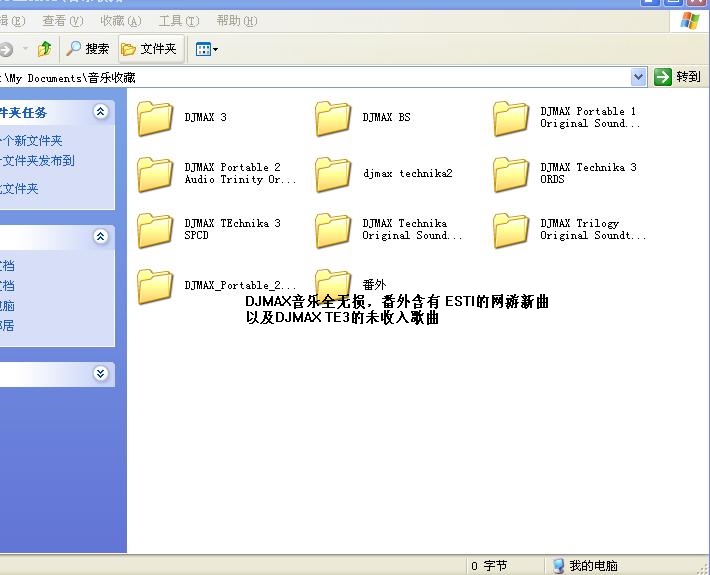This screenshot has height=575, width=710.
Task: Click the 文件夹 link below the publish link
Action: [x=19, y=188]
